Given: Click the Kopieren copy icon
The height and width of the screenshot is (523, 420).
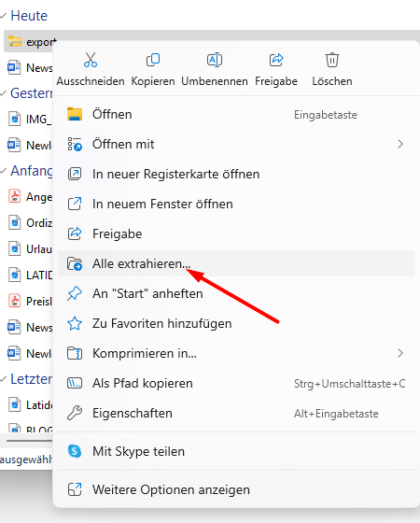Looking at the screenshot, I should point(153,60).
